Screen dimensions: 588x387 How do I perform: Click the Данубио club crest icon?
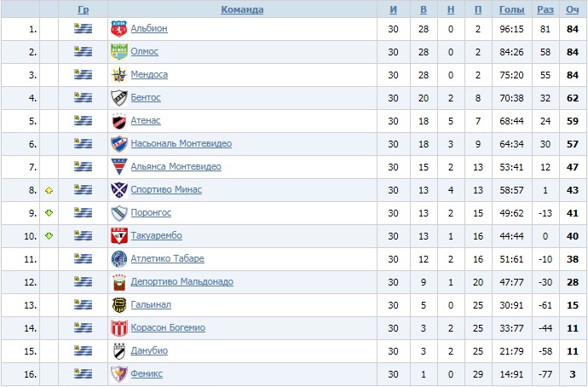coord(118,351)
